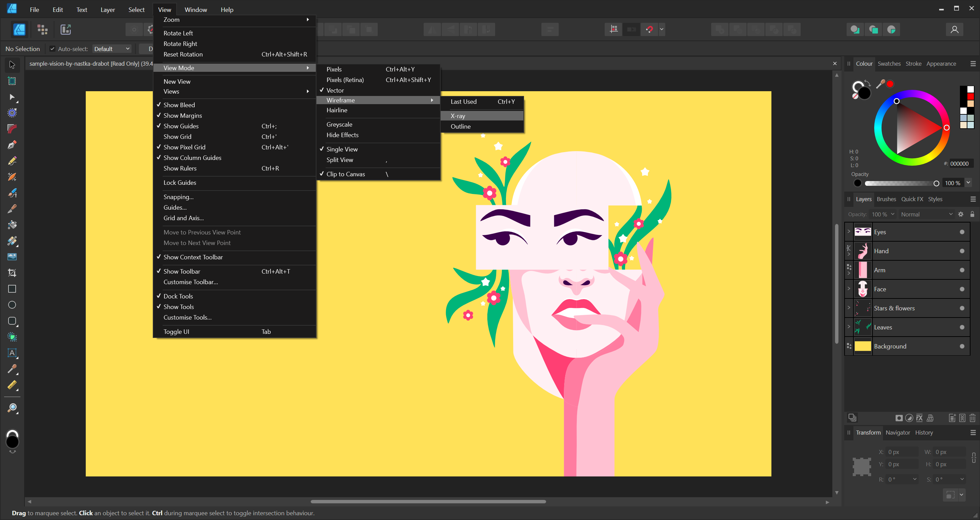Open the Auto-select Default dropdown
This screenshot has width=980, height=520.
point(112,49)
